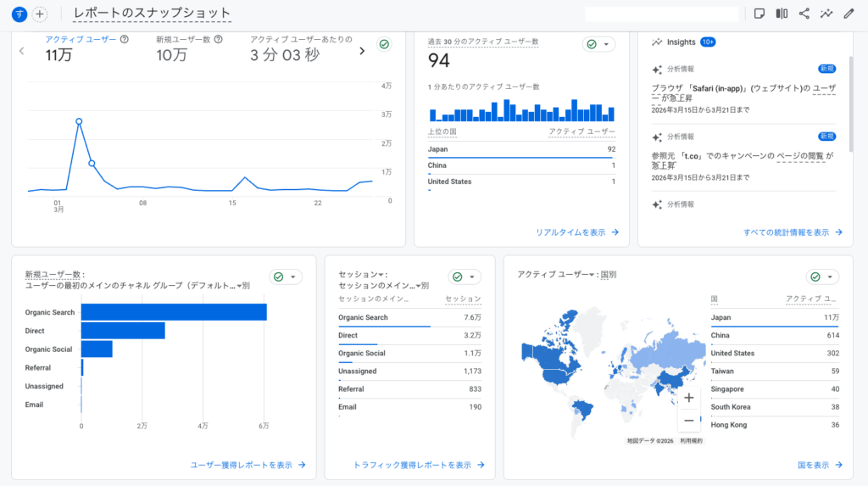Image resolution: width=868 pixels, height=486 pixels.
Task: Zoom out on the world map
Action: [688, 420]
